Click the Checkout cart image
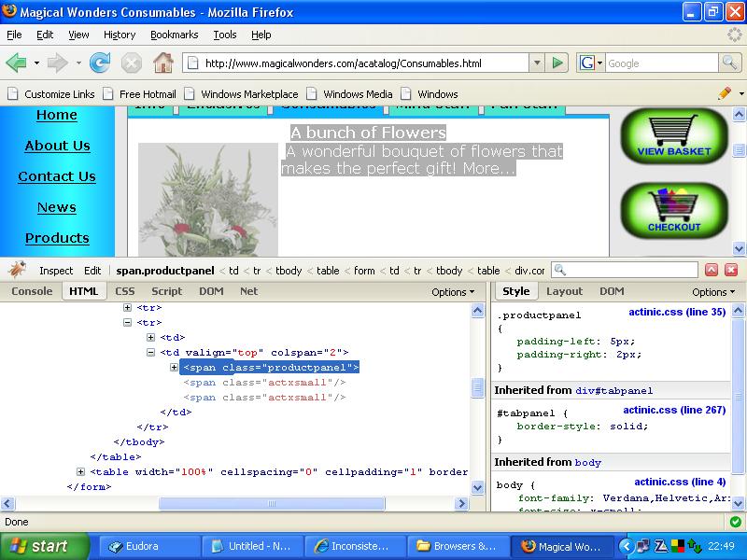This screenshot has height=560, width=747. click(x=673, y=212)
